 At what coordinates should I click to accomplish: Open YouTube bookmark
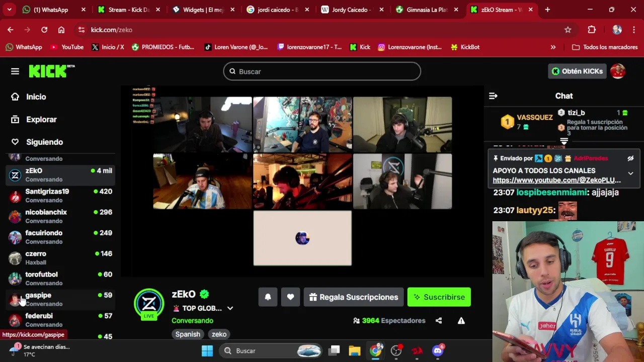point(66,47)
